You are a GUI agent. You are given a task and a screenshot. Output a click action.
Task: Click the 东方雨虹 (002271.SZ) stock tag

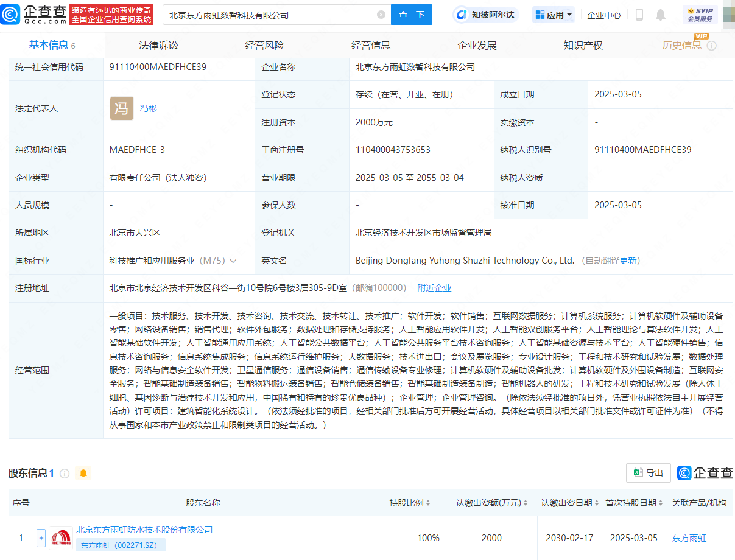(x=121, y=545)
